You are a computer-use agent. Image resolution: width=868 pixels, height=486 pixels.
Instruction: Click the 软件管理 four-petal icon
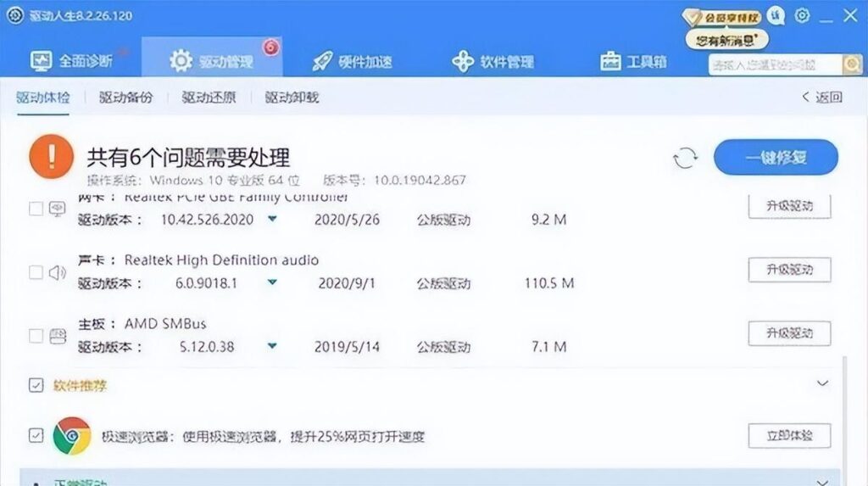(x=463, y=61)
